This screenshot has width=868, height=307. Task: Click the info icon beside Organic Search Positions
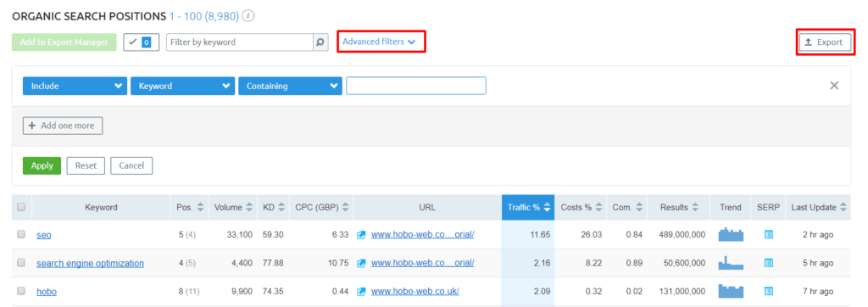(x=248, y=16)
